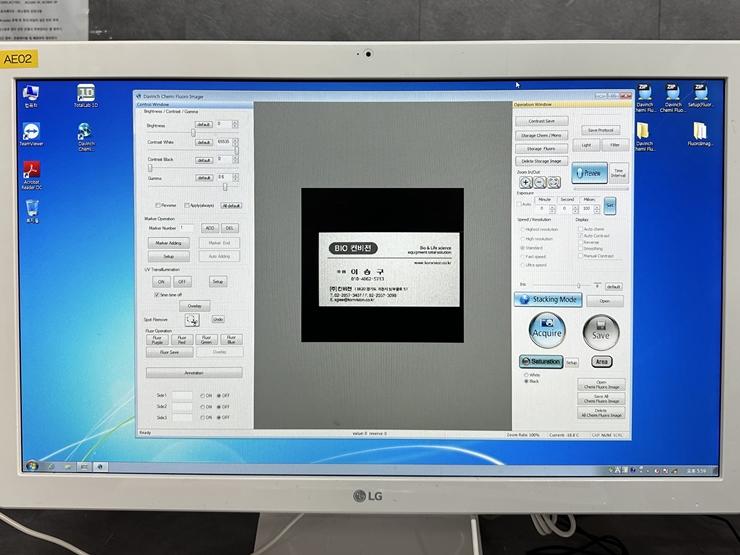This screenshot has width=740, height=555.
Task: Click the Marker Number input field
Action: [188, 228]
